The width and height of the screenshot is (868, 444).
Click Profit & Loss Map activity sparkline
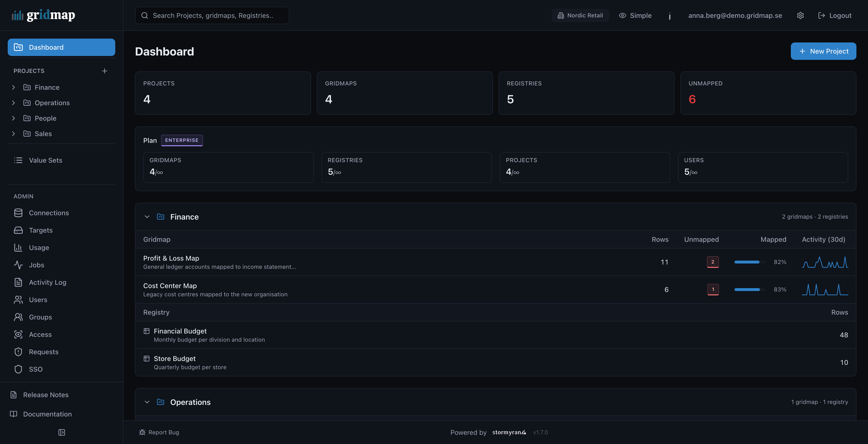click(825, 262)
